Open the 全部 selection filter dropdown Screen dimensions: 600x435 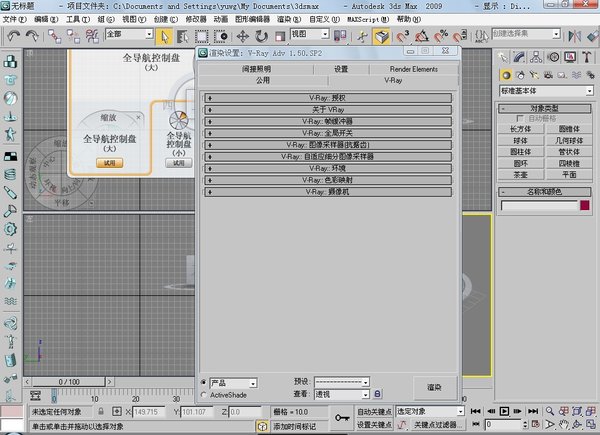(x=129, y=34)
